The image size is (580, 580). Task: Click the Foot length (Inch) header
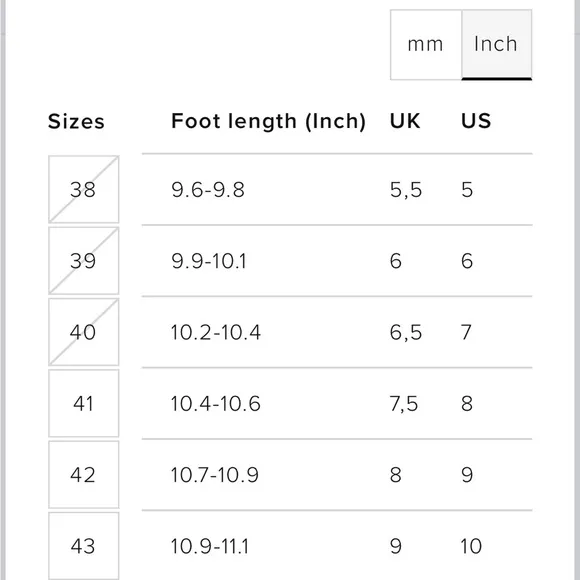click(x=268, y=121)
